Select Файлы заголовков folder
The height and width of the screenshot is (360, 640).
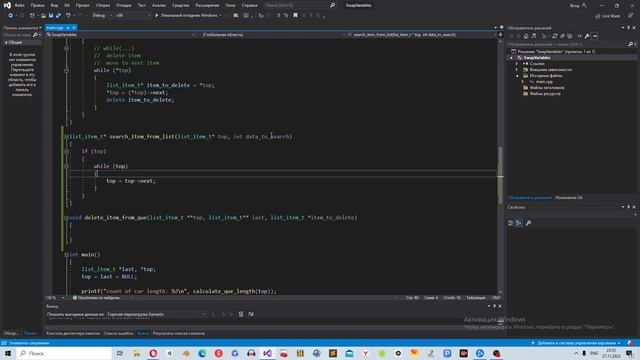[547, 88]
